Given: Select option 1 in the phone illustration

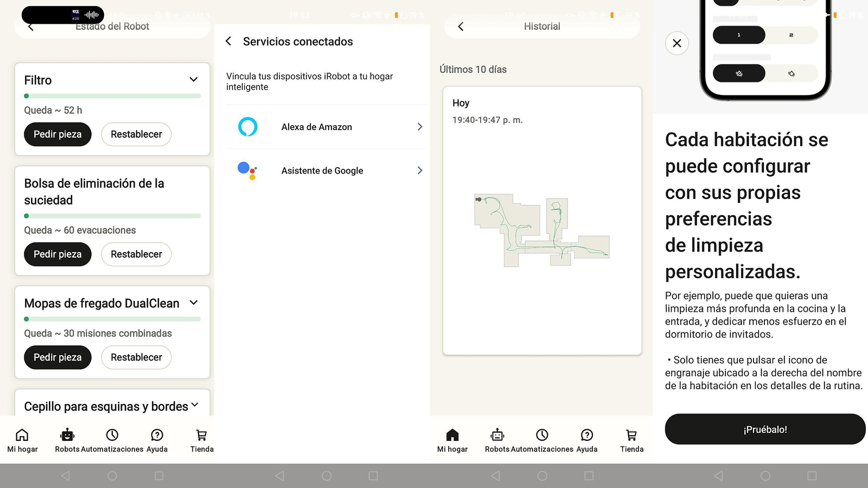Looking at the screenshot, I should [x=739, y=35].
